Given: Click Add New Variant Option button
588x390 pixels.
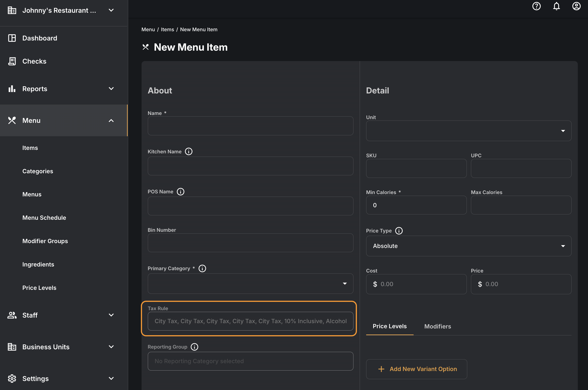Looking at the screenshot, I should (416, 369).
